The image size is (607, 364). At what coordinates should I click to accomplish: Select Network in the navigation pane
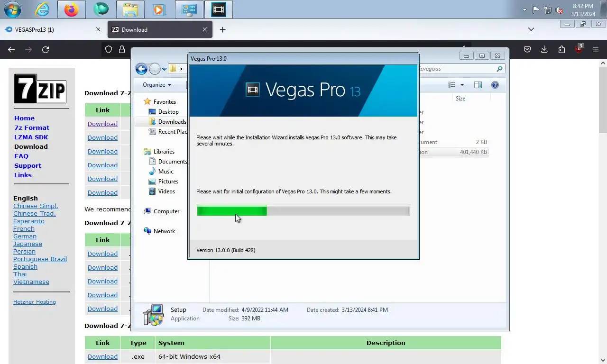click(164, 231)
